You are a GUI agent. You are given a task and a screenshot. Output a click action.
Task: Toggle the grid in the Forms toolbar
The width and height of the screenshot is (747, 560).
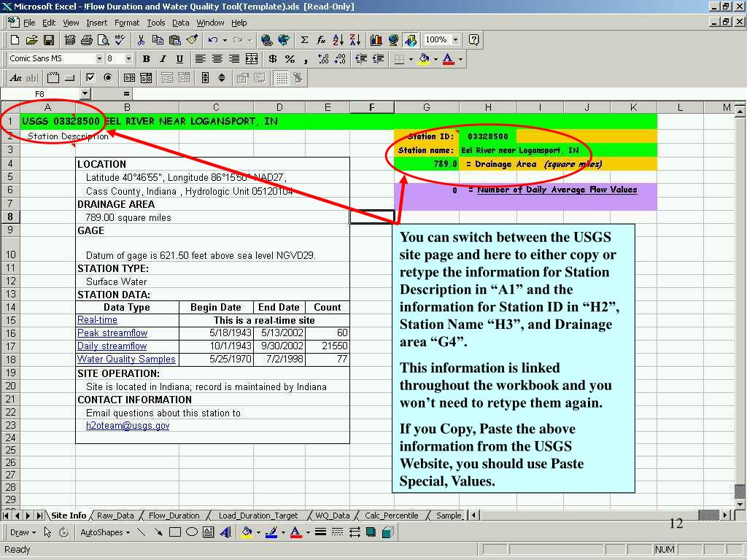[x=282, y=77]
